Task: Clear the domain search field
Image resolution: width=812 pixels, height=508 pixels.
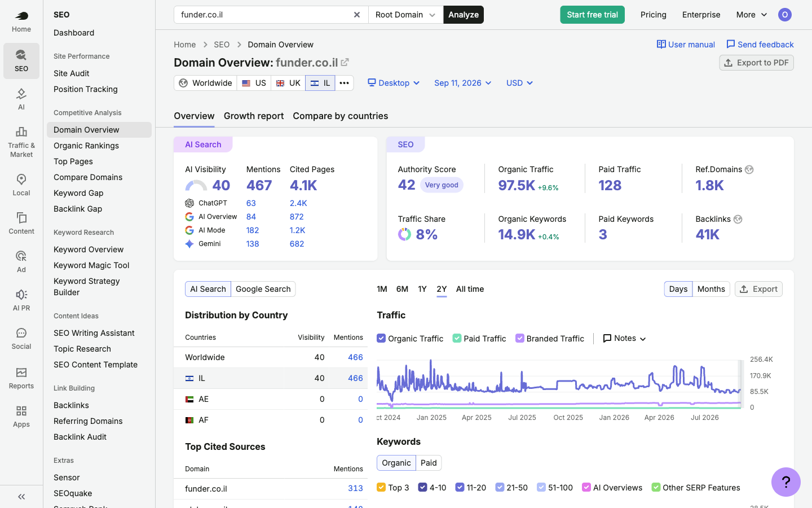Action: pos(357,15)
